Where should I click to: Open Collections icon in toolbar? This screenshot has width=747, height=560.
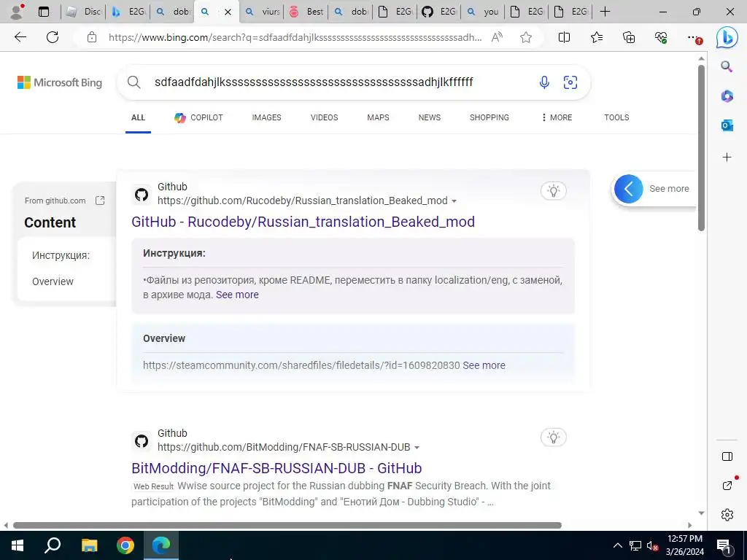pyautogui.click(x=629, y=37)
